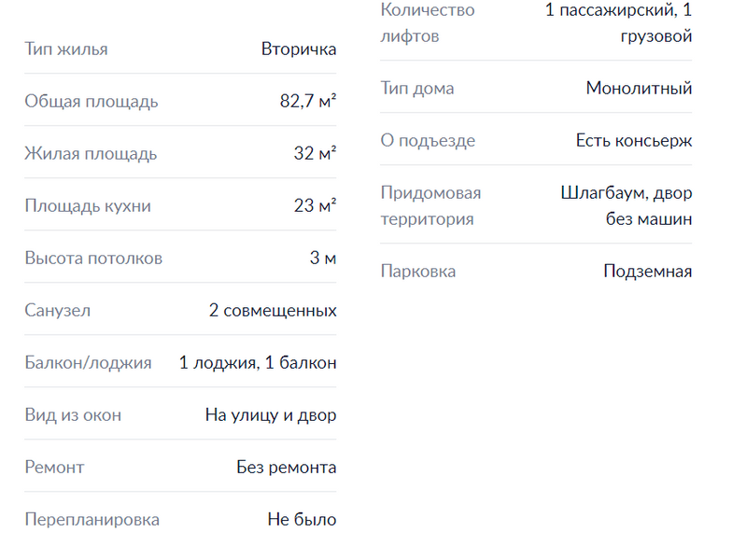Click the 'Тип жилья' label
The image size is (747, 560).
[x=66, y=49]
